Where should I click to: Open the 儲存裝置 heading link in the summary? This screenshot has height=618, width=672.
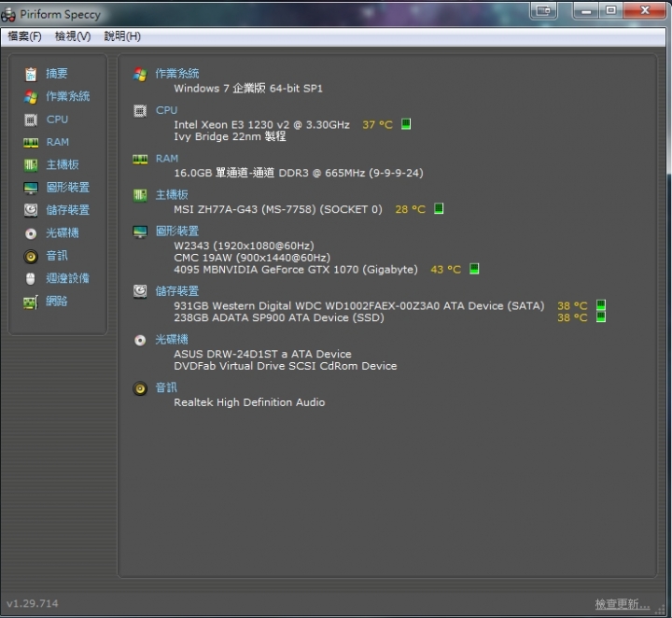[177, 291]
